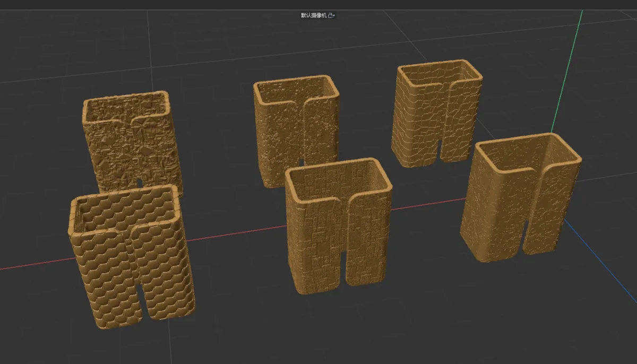Click inside the cobblestone holder's top opening

(438, 74)
